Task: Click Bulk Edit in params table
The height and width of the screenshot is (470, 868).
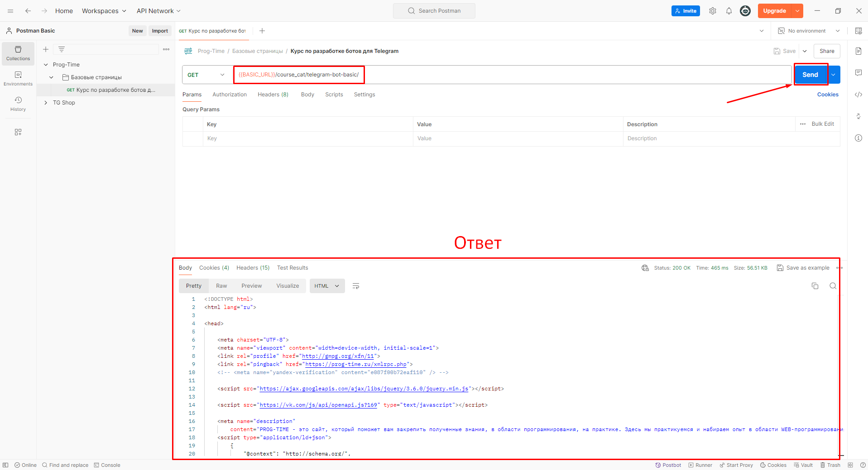Action: click(823, 124)
